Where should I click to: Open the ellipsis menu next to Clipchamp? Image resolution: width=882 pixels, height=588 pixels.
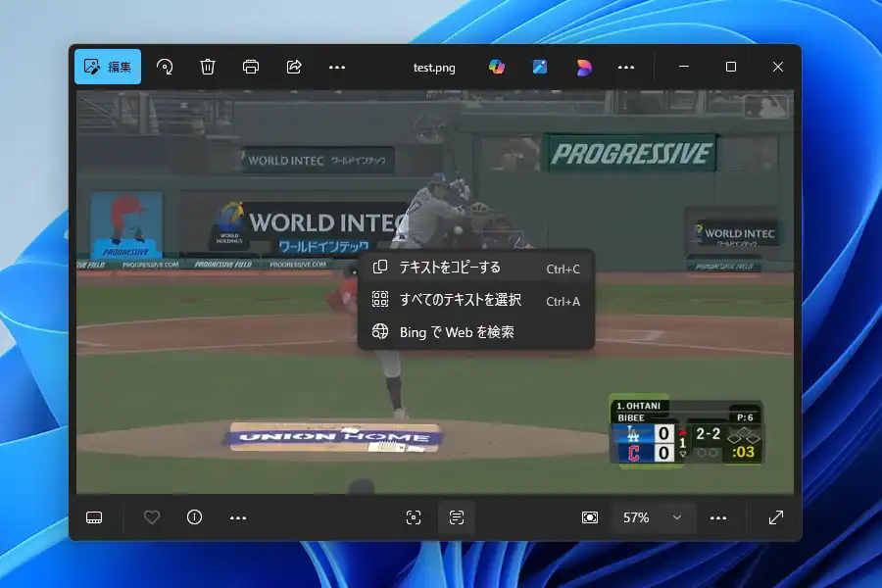click(x=626, y=67)
